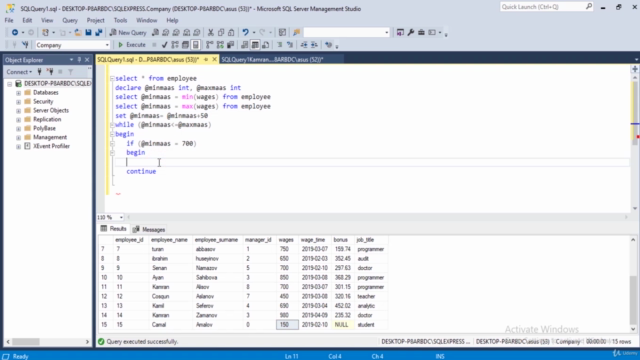The width and height of the screenshot is (640, 360).
Task: Click the wages column header
Action: coord(286,240)
